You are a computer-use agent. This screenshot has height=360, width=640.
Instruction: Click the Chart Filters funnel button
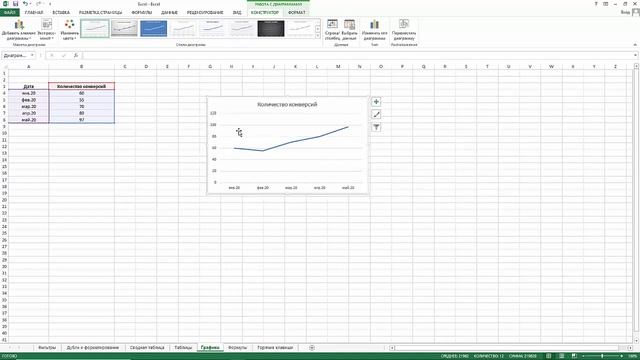[376, 128]
